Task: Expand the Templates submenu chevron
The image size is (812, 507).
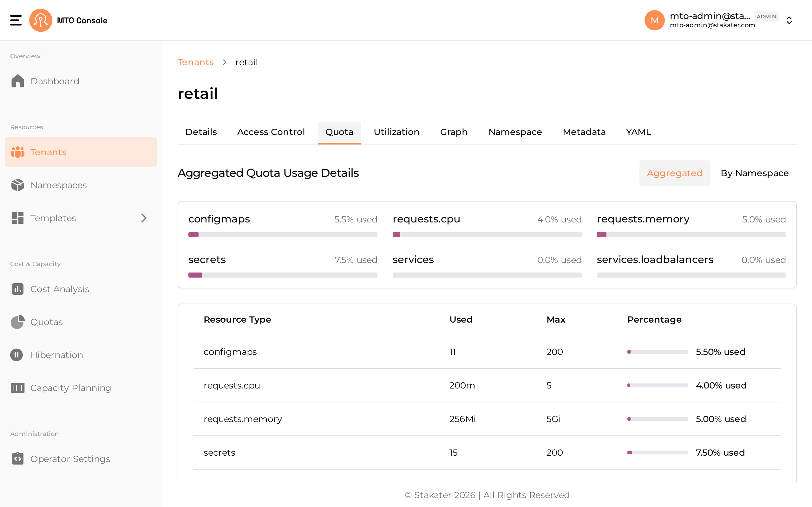Action: tap(144, 218)
